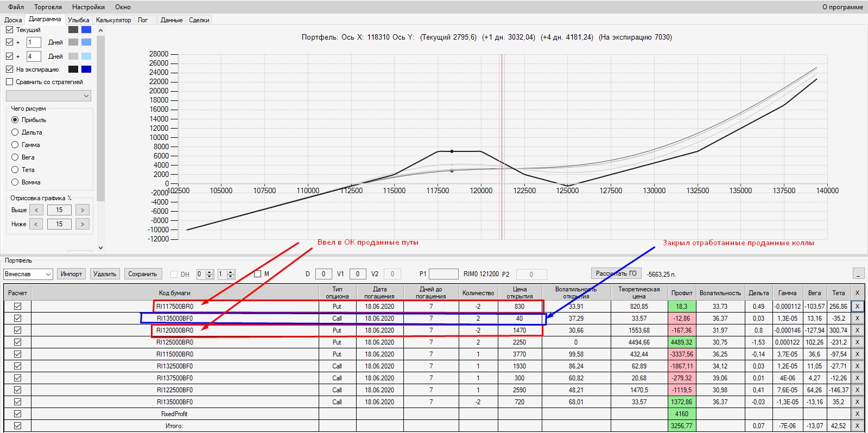Select the Дельта radio button

[15, 132]
